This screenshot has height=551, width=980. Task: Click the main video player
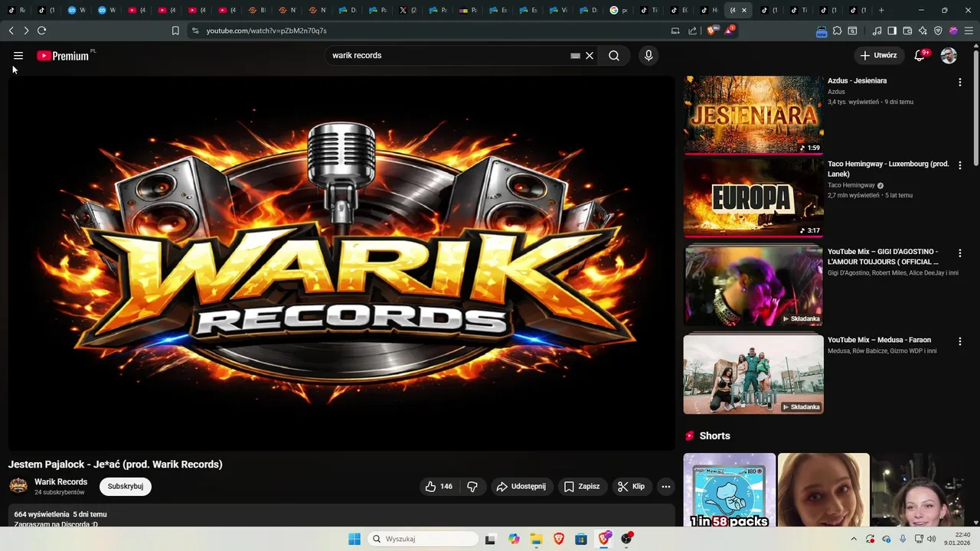pyautogui.click(x=341, y=262)
